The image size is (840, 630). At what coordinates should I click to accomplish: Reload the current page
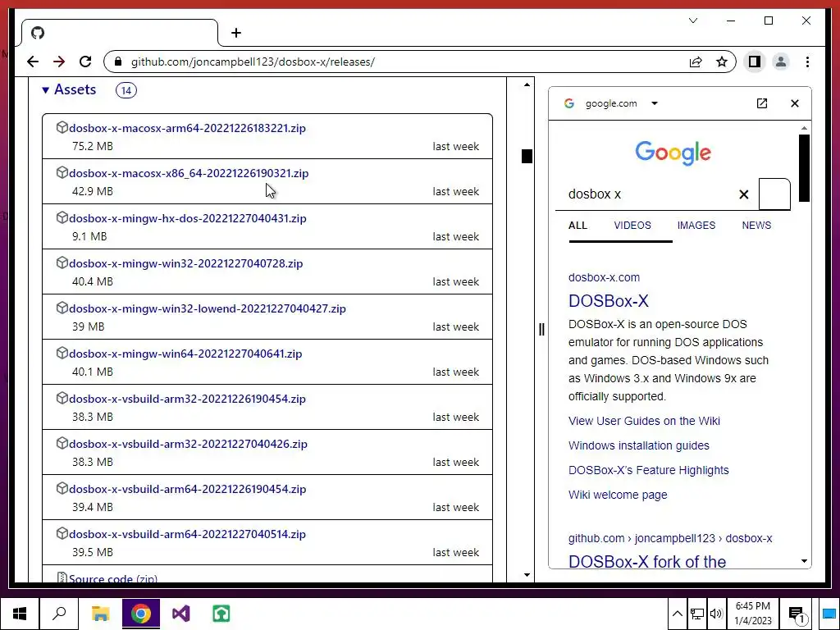(85, 62)
